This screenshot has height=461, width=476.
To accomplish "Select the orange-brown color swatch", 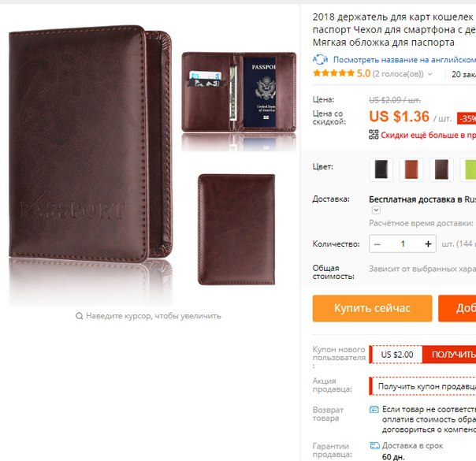I will [411, 169].
